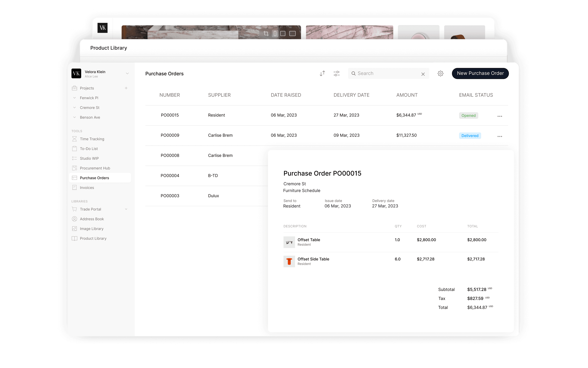Click the VK logo in sidebar

[x=76, y=73]
